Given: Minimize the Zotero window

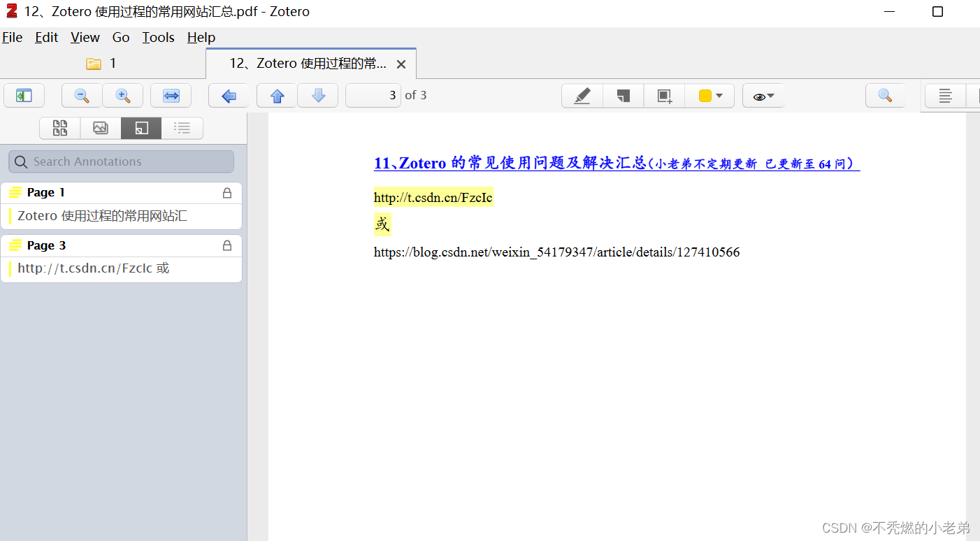Looking at the screenshot, I should [889, 12].
